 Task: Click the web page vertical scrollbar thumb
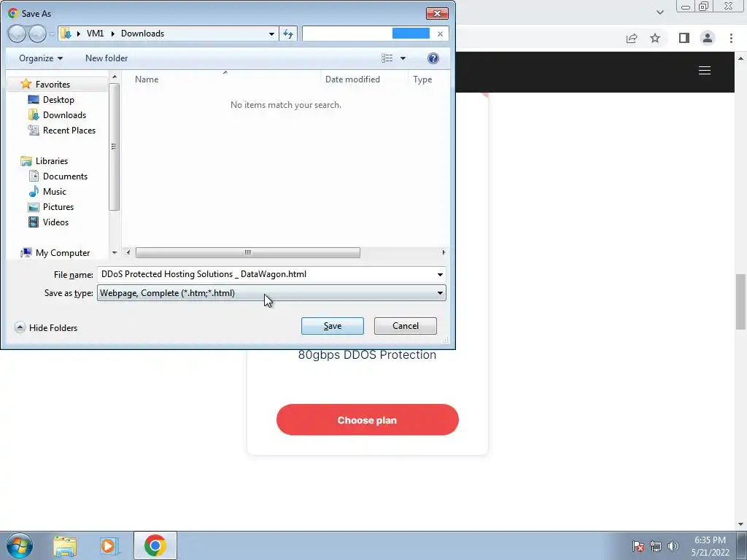740,301
